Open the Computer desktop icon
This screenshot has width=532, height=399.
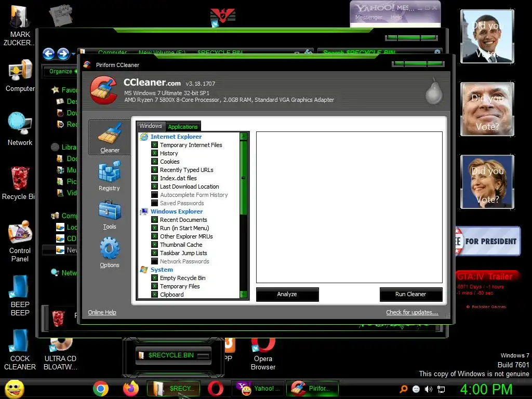pyautogui.click(x=20, y=75)
